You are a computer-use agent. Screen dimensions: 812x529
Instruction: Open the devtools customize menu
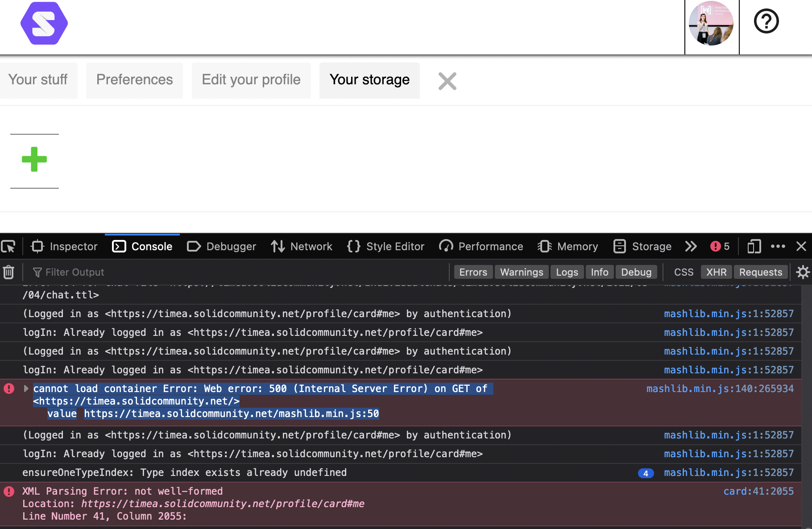coord(779,246)
